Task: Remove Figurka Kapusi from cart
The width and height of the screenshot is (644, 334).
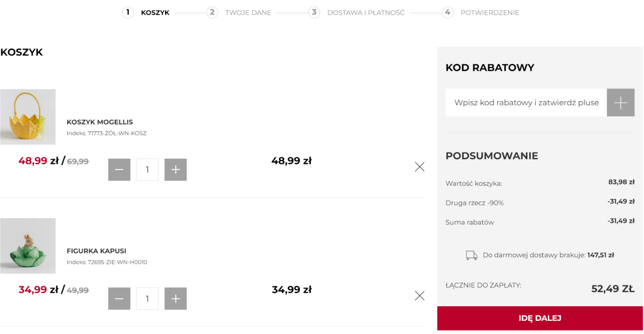Action: tap(420, 296)
